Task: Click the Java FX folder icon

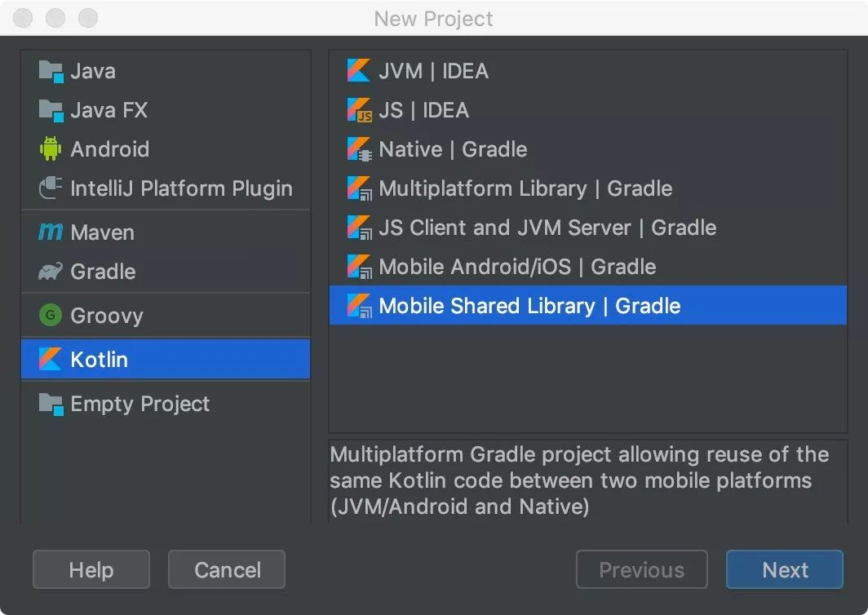Action: (51, 110)
